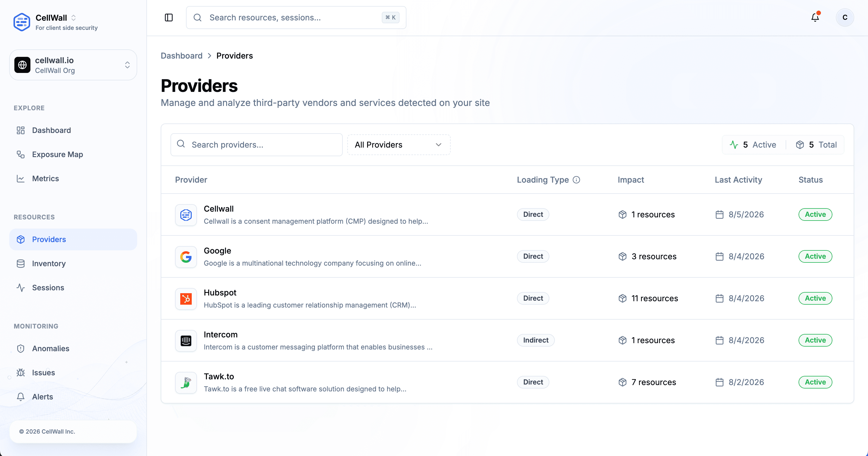Click the Exposure Map icon

click(21, 154)
